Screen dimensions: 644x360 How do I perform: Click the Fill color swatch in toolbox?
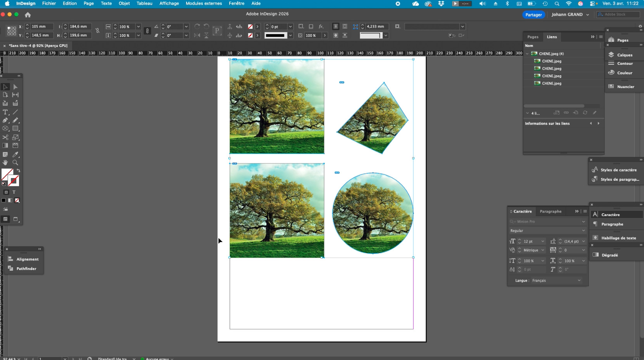pos(7,175)
